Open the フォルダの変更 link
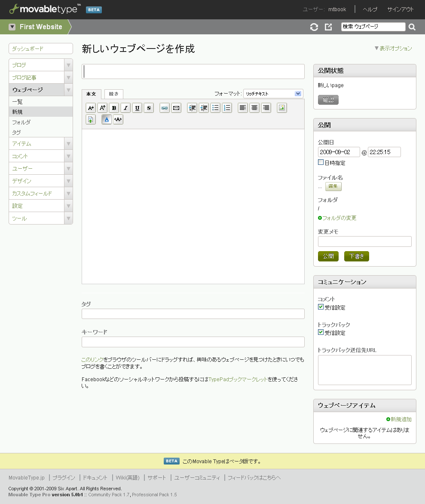The height and width of the screenshot is (504, 425). coord(339,218)
